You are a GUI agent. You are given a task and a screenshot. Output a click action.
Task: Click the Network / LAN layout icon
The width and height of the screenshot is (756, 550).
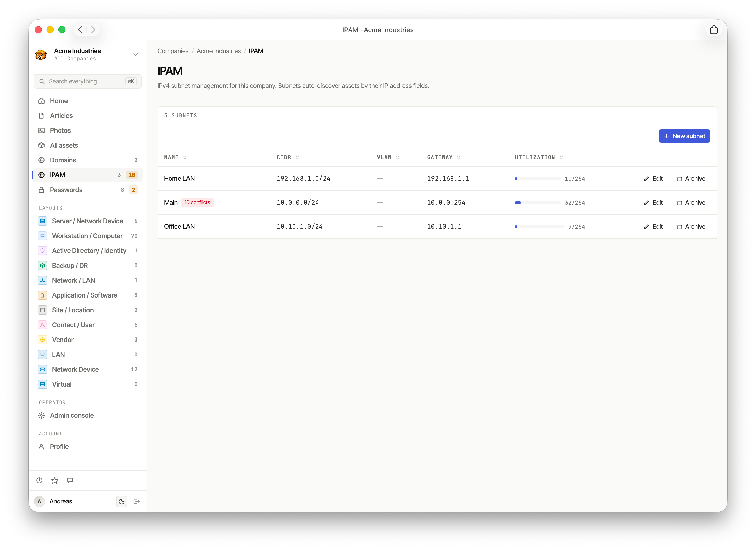point(42,280)
